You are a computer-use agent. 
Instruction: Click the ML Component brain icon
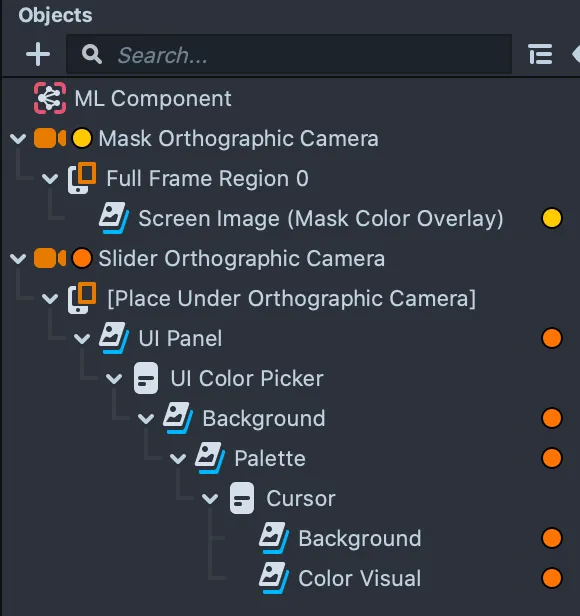pos(50,98)
